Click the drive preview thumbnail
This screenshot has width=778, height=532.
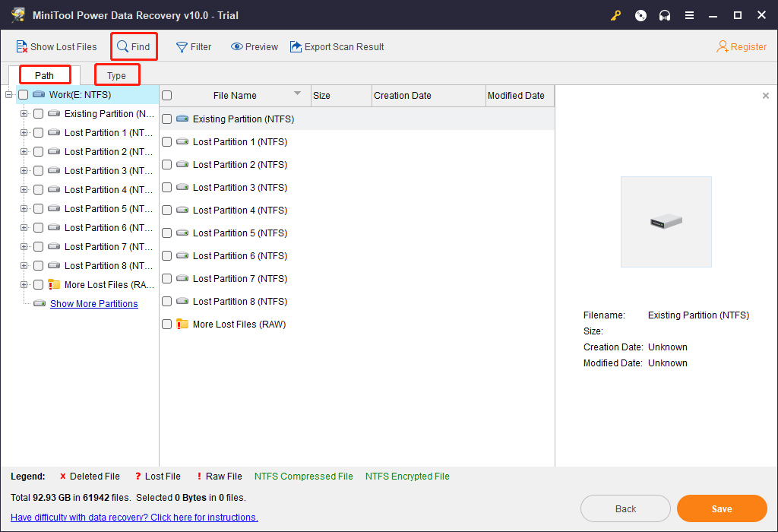pos(666,222)
